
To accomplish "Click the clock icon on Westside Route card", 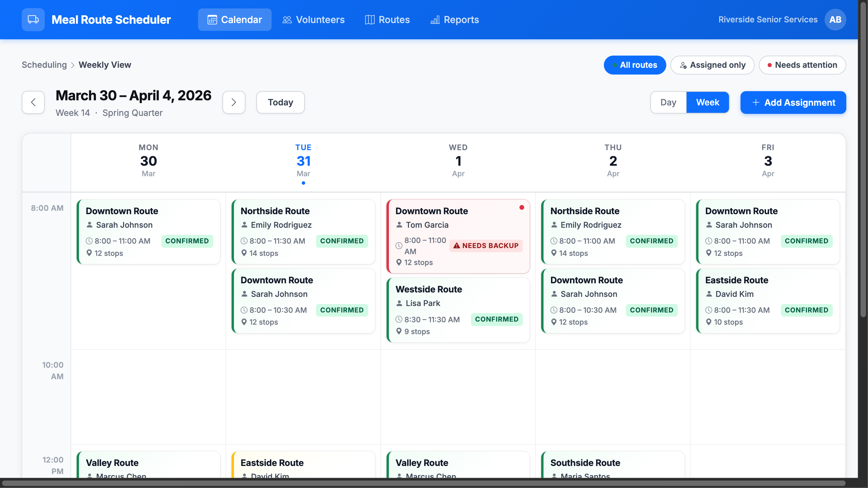I will click(x=399, y=319).
